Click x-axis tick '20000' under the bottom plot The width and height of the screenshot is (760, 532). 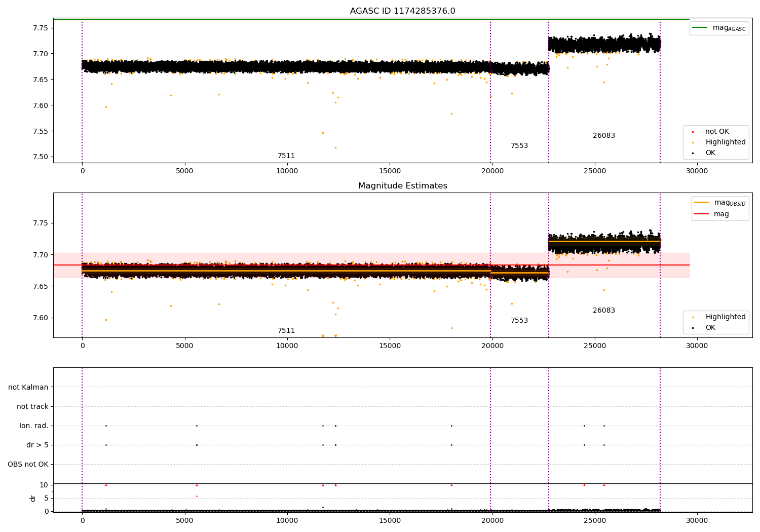pos(492,521)
